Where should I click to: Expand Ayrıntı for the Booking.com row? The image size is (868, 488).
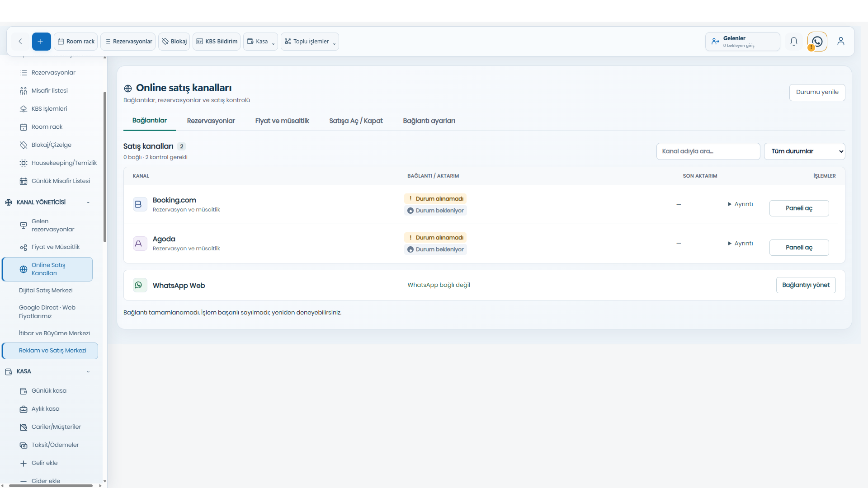[741, 204]
